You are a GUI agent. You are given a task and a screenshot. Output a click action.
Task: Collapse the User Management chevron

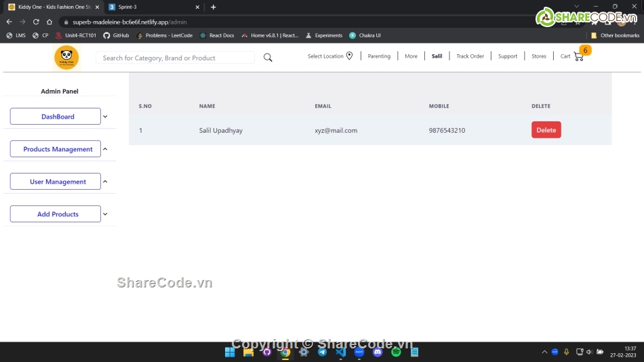coord(105,182)
